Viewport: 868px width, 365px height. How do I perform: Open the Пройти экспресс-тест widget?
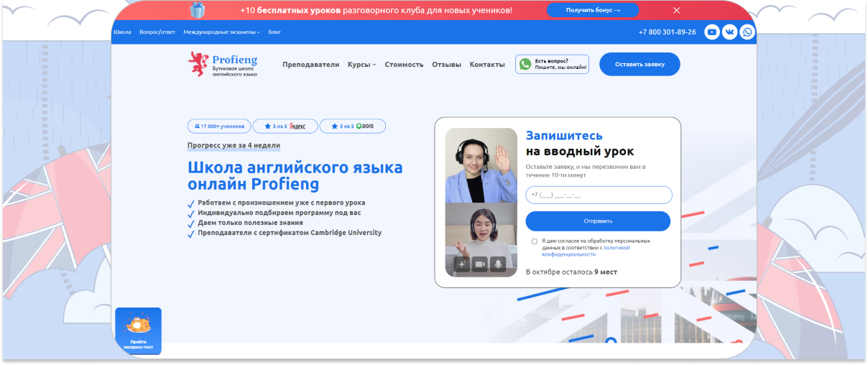tap(139, 331)
